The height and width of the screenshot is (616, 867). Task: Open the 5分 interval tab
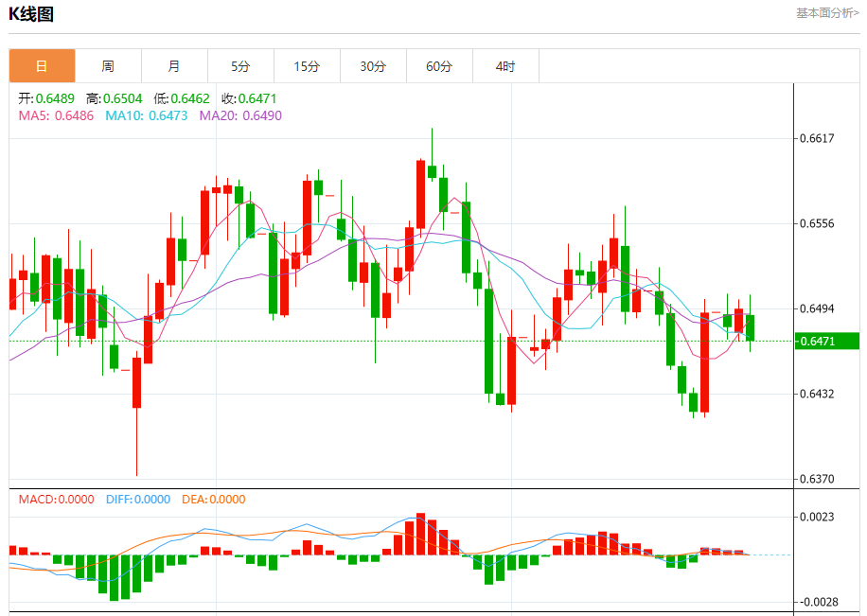click(241, 66)
